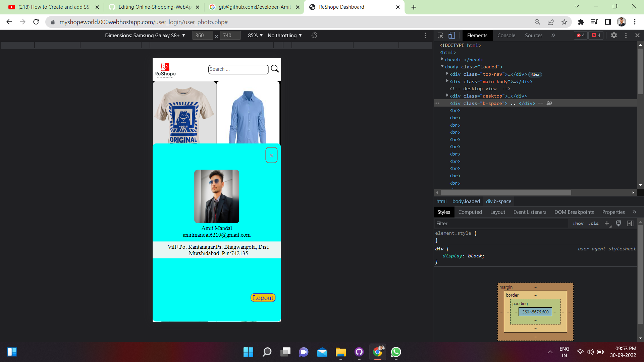
Task: Open the No throttling dropdown
Action: point(284,35)
